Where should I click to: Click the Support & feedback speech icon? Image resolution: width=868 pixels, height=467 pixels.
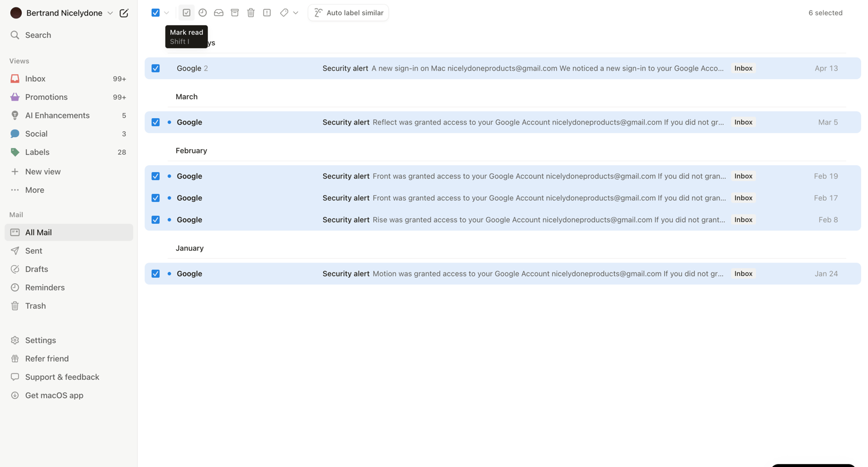tap(15, 377)
